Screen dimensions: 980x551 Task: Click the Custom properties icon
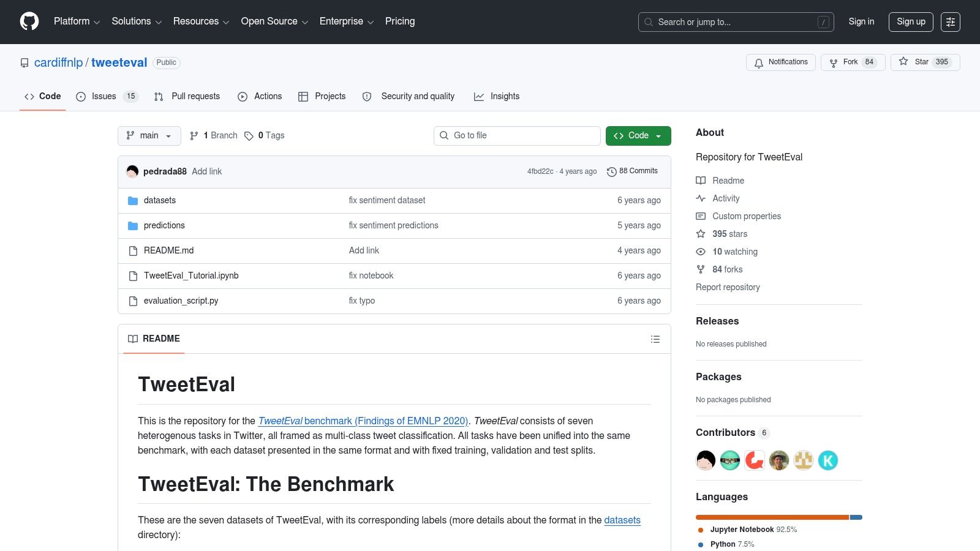[701, 216]
